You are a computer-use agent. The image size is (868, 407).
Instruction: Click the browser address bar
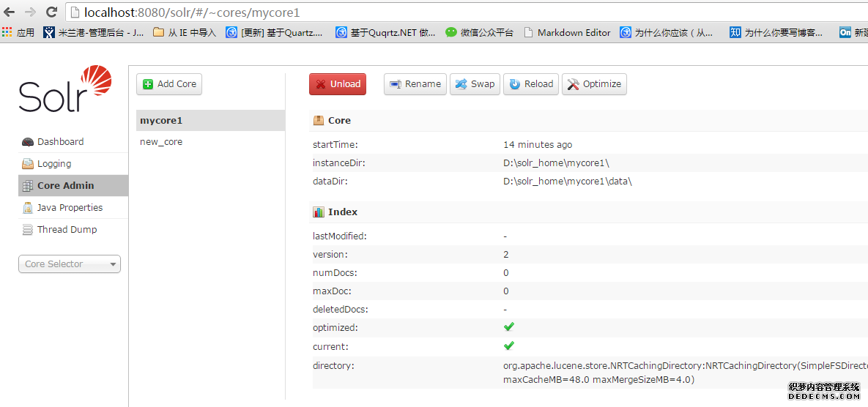tap(439, 12)
